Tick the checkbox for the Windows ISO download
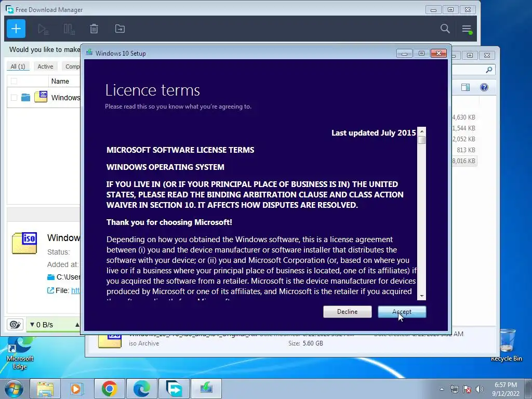This screenshot has height=399, width=532. pyautogui.click(x=14, y=98)
